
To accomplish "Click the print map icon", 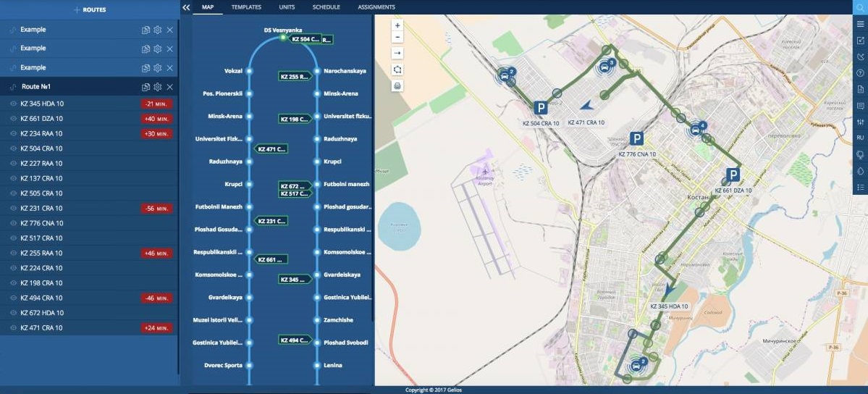I will (x=397, y=85).
